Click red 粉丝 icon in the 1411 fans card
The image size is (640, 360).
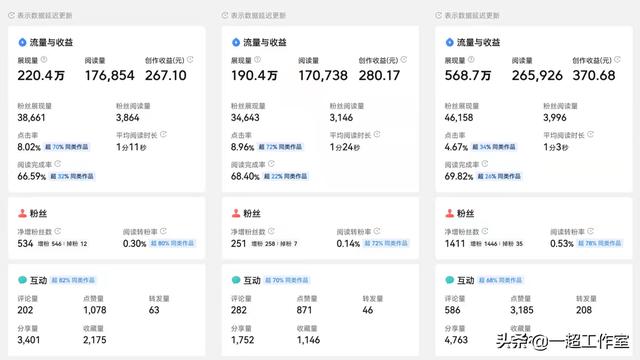pos(449,213)
